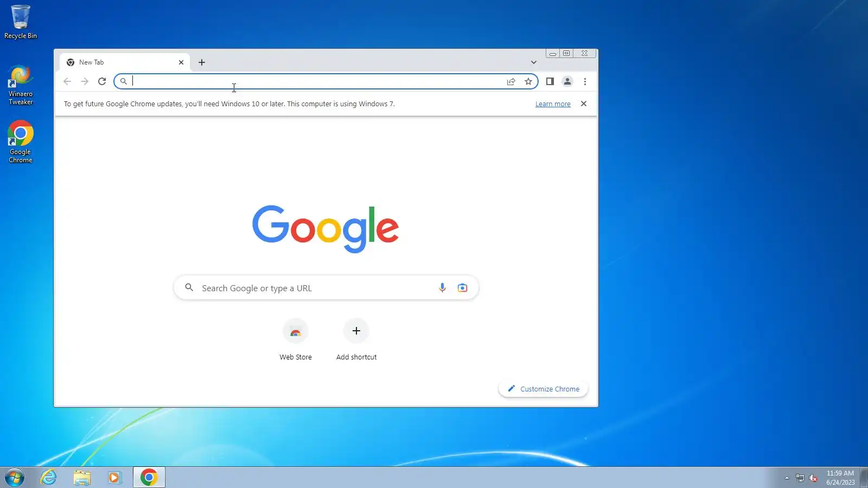Click the search icon in the address bar
Image resolution: width=868 pixels, height=488 pixels.
coord(124,81)
